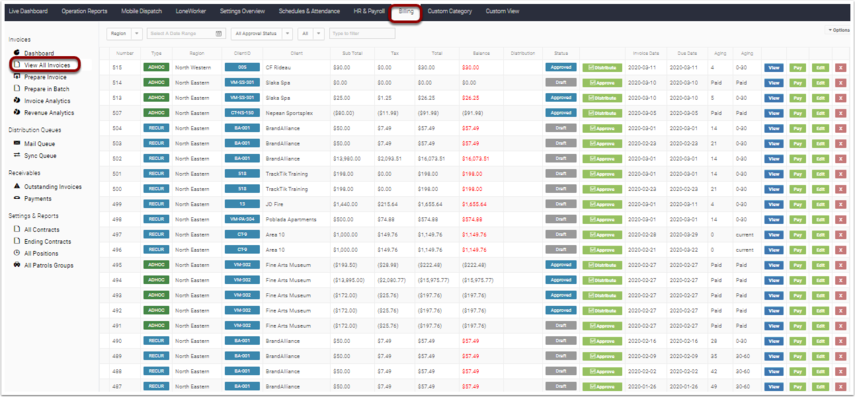
Task: Delete invoice 507 with red X
Action: (840, 113)
